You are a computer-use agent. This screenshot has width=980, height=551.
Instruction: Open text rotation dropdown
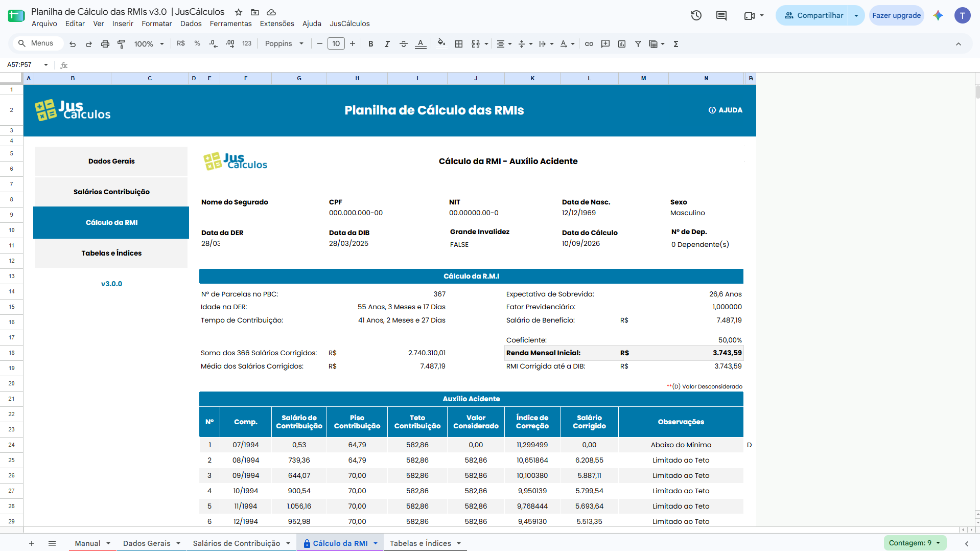567,44
